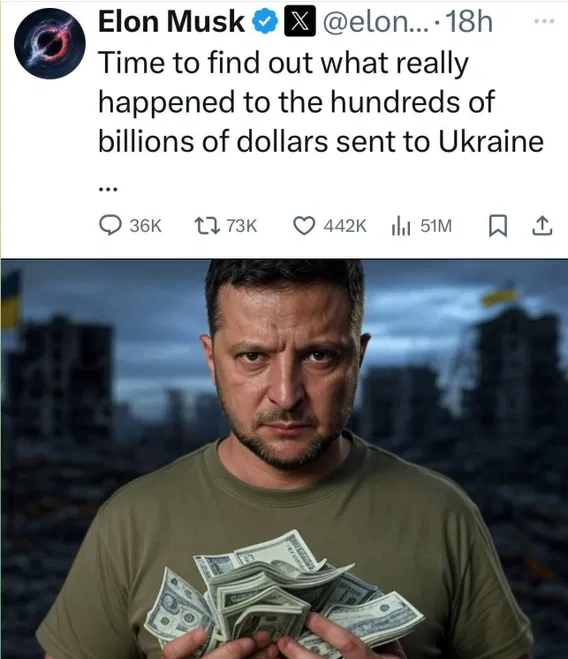Click the reply speech bubble icon

point(110,225)
